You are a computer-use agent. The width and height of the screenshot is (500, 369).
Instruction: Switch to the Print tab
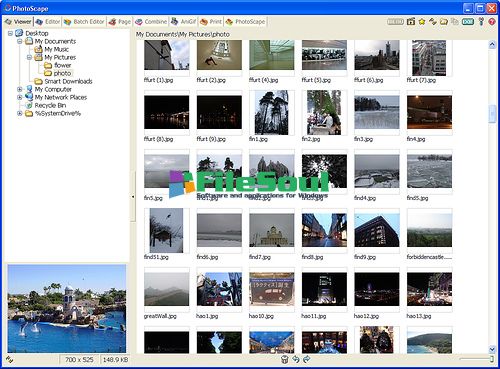(x=211, y=22)
